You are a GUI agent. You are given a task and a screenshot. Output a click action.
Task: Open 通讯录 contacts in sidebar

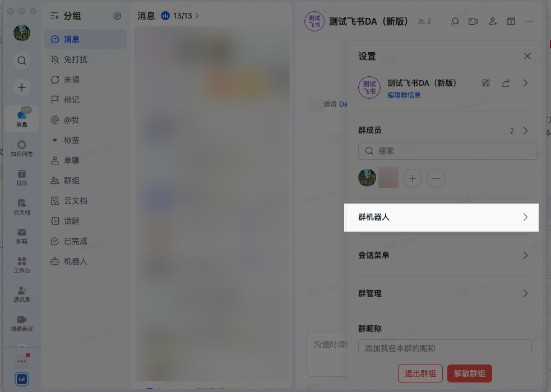pos(22,294)
